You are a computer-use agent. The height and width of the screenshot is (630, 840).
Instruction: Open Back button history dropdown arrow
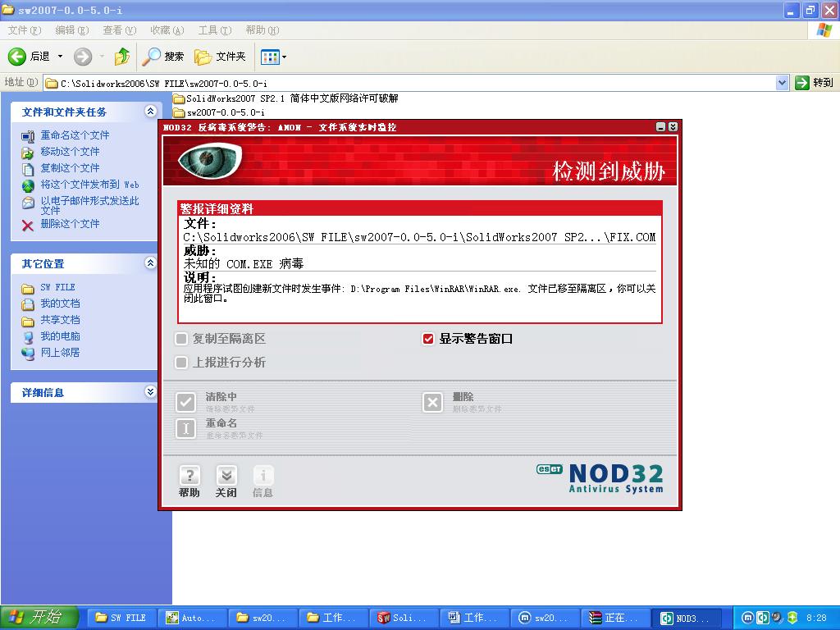pos(60,57)
